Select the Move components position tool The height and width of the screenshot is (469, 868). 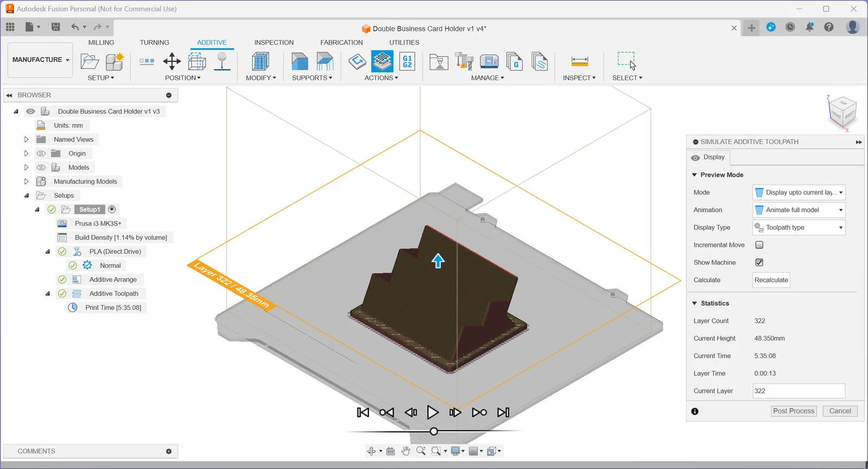pos(172,61)
